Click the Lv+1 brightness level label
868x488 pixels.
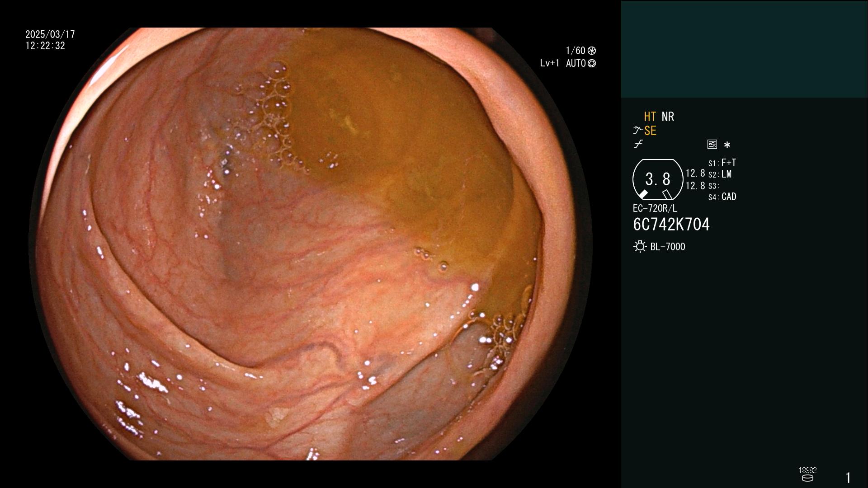[550, 63]
